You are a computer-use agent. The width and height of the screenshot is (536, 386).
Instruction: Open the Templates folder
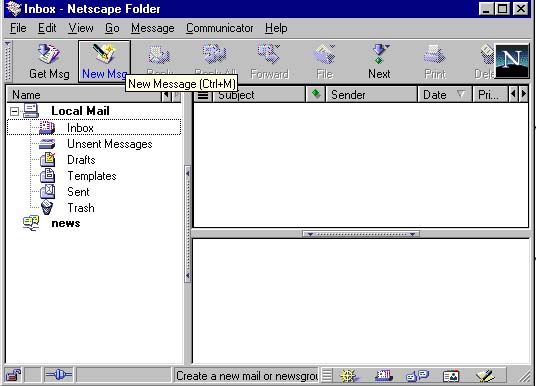coord(92,176)
